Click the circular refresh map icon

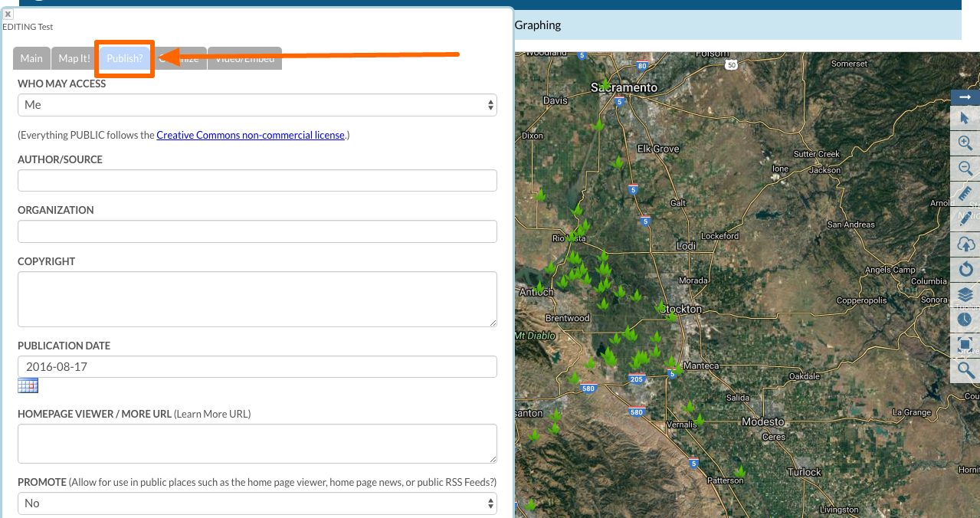pos(965,269)
